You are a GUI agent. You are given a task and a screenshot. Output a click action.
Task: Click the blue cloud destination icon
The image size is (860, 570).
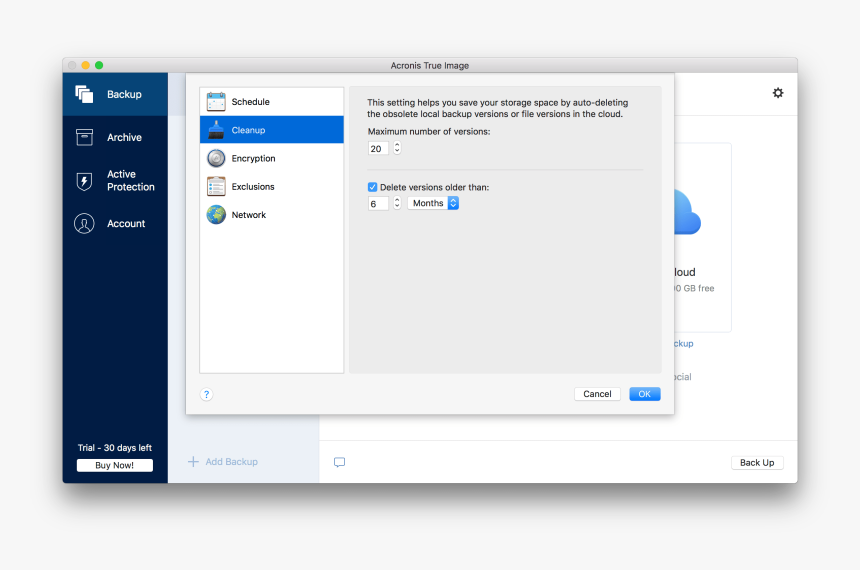click(x=687, y=212)
